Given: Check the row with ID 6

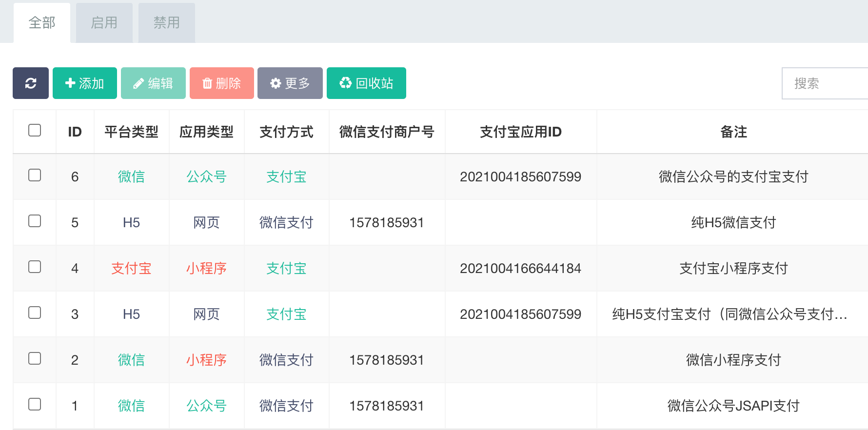Looking at the screenshot, I should [35, 175].
